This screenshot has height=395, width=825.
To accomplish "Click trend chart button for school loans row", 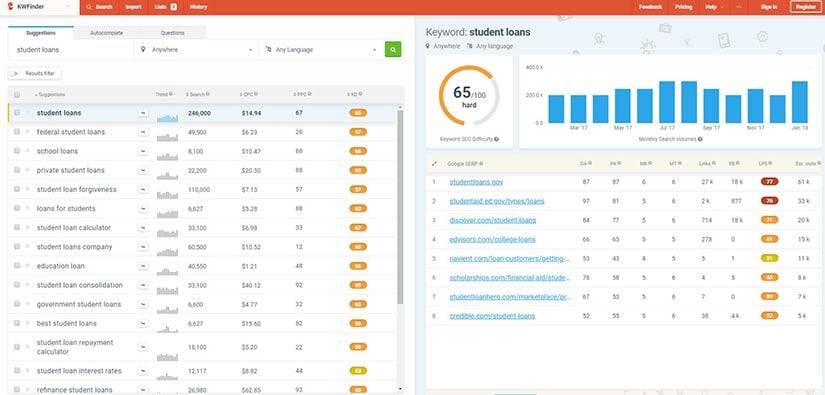I will 143,151.
